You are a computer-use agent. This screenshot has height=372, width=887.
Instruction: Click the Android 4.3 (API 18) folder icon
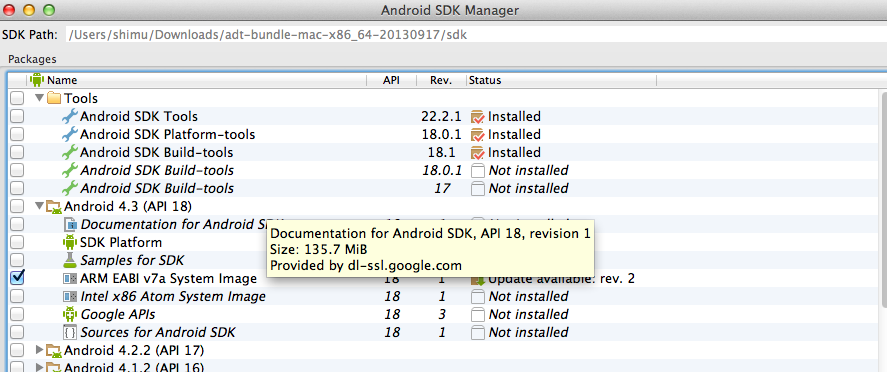tap(54, 206)
